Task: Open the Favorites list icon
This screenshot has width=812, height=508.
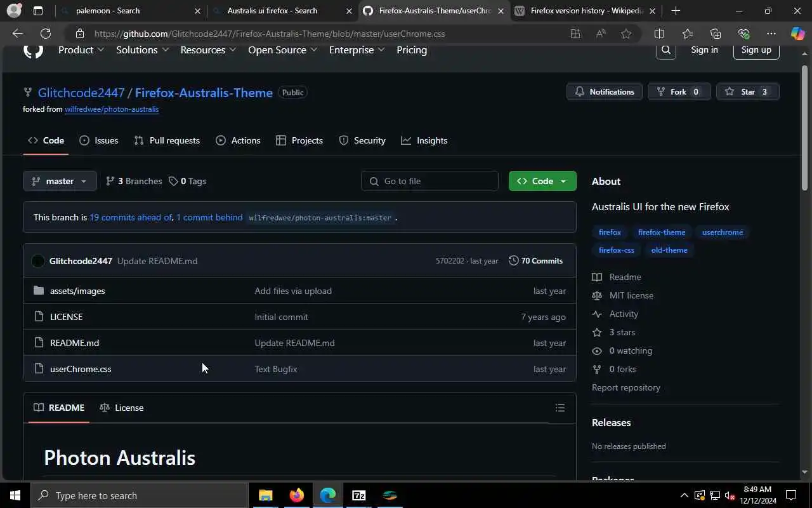Action: click(688, 34)
